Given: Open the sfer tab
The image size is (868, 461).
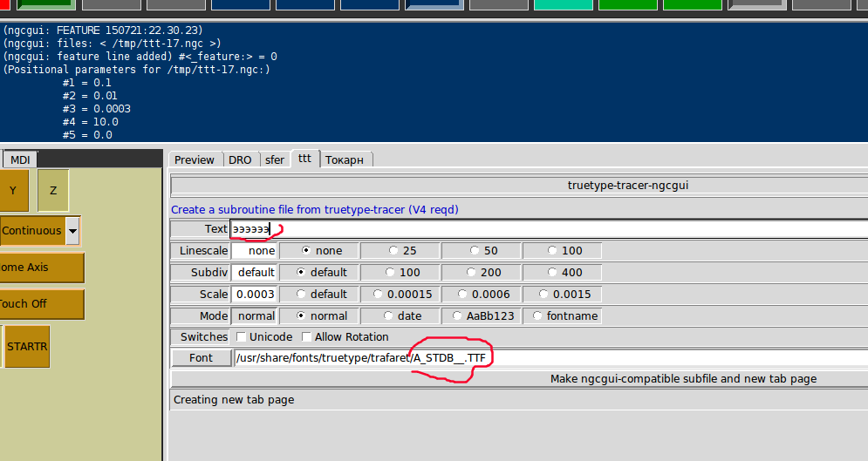Looking at the screenshot, I should 275,159.
